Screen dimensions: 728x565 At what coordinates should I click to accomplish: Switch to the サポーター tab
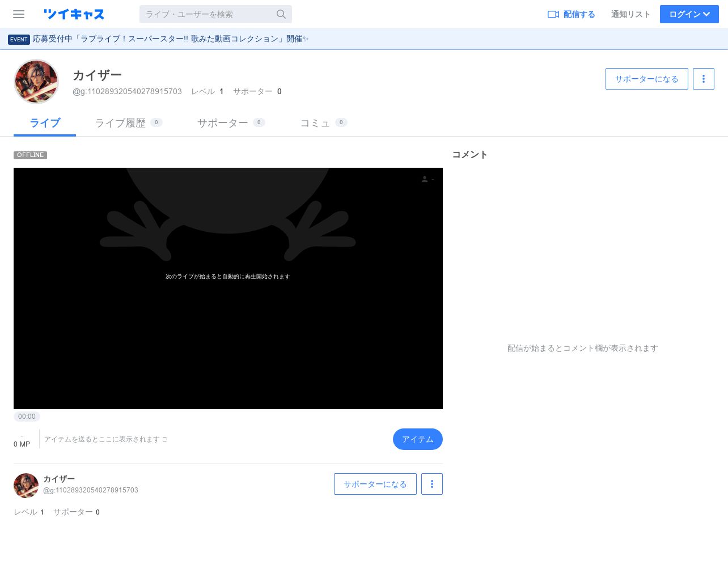tap(231, 123)
